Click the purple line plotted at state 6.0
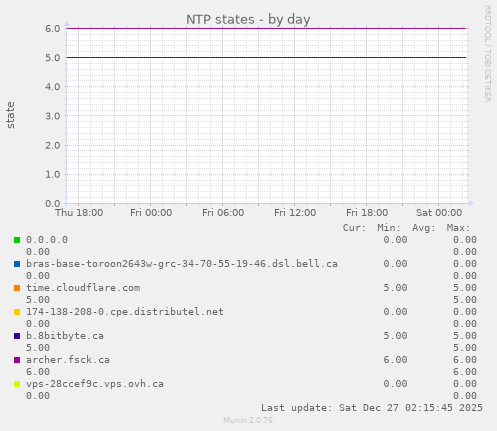This screenshot has height=431, width=497. (267, 28)
